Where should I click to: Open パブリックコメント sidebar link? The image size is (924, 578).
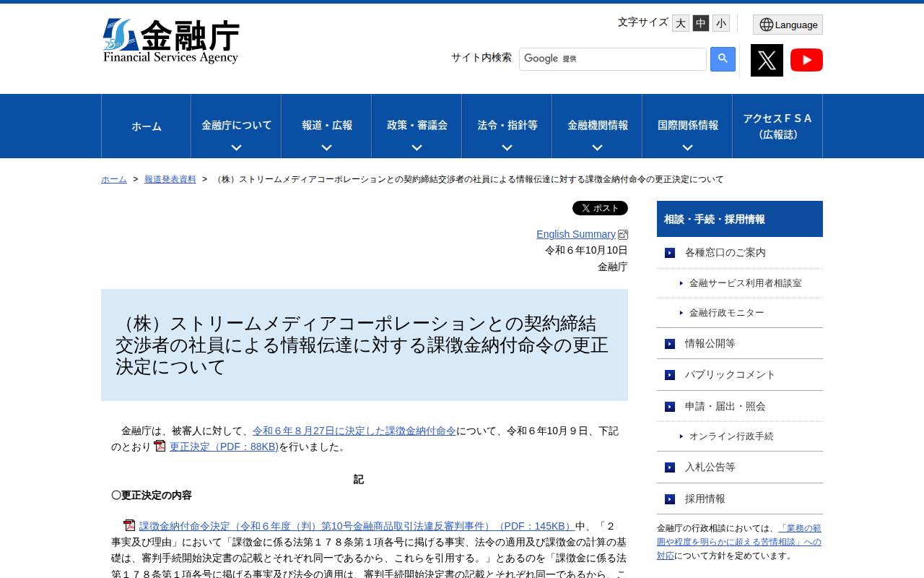[731, 375]
